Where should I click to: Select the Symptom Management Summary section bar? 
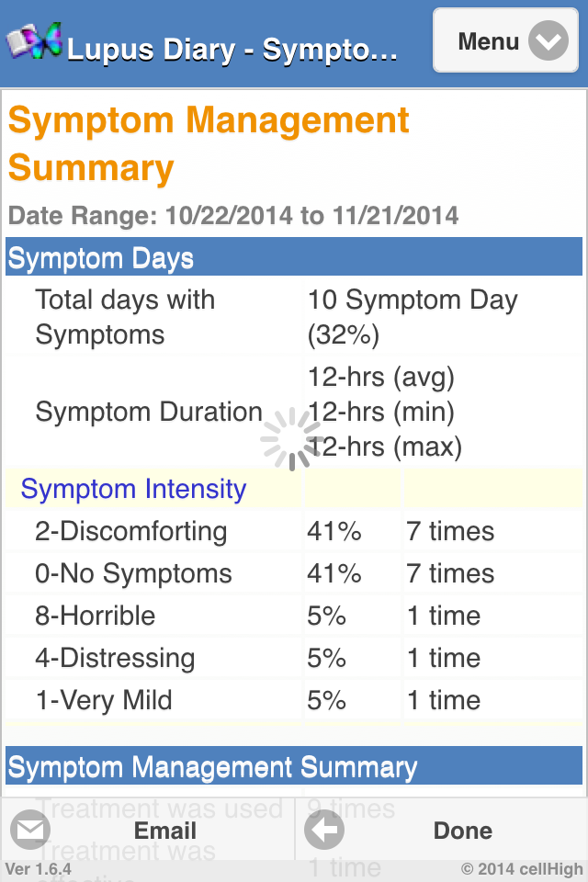click(x=294, y=767)
